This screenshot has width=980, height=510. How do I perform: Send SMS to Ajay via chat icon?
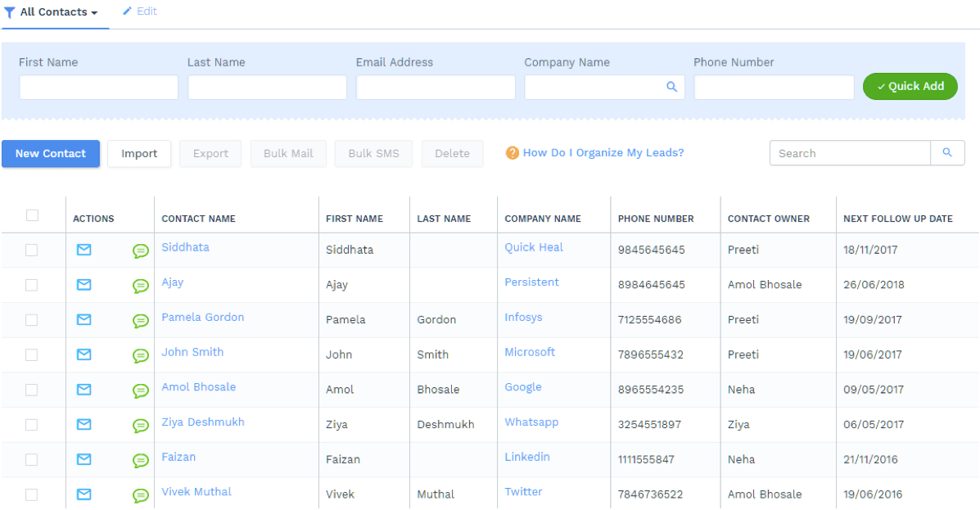[141, 286]
